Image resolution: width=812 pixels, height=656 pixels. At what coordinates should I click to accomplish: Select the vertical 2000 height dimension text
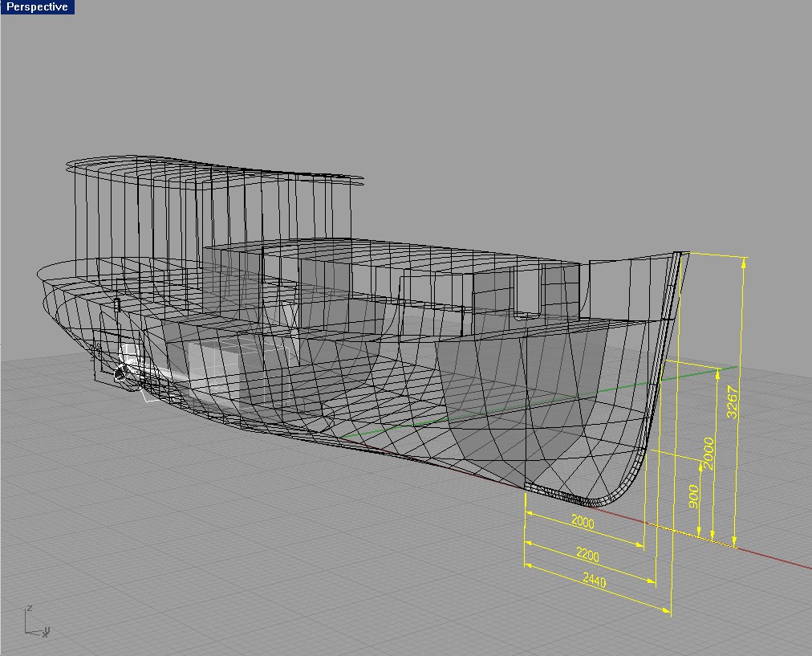tap(708, 454)
